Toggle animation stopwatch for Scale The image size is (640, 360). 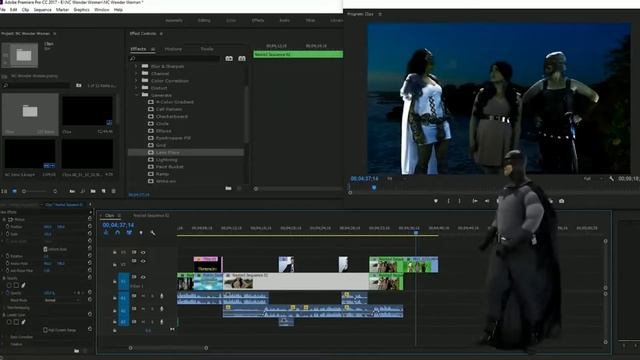(7, 234)
